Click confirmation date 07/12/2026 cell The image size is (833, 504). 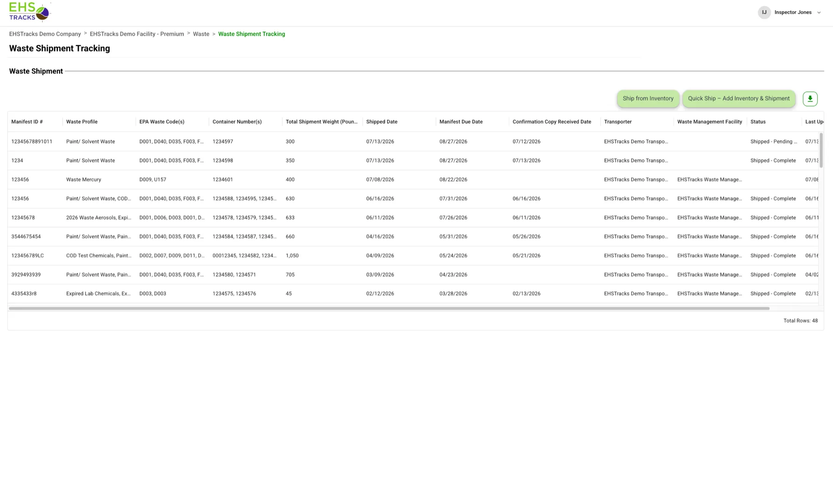point(554,142)
